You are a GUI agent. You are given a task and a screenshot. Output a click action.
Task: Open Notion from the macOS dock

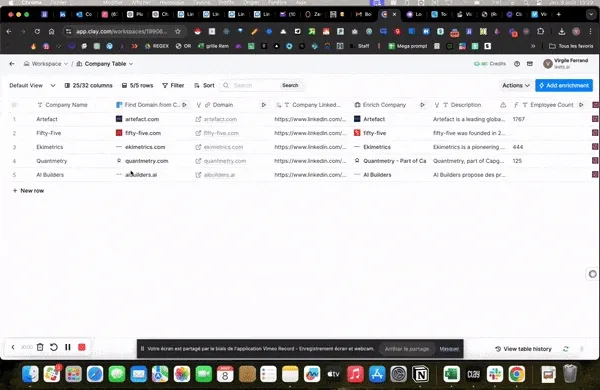point(421,374)
